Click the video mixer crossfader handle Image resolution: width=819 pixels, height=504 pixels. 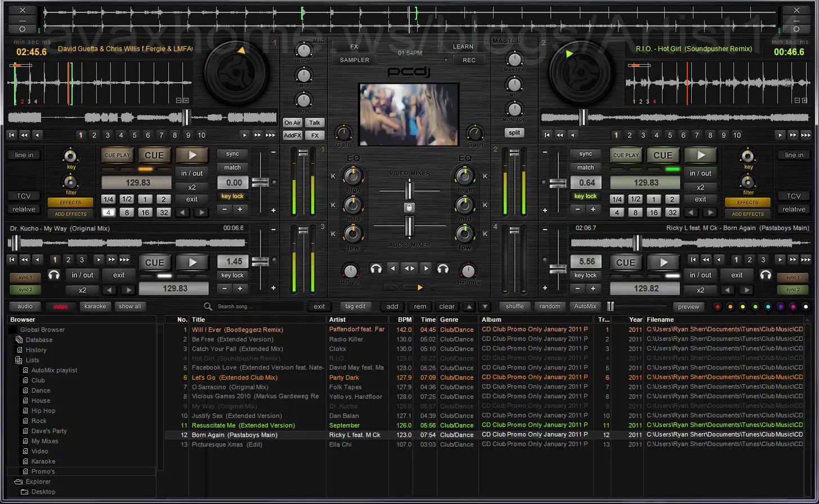[x=409, y=190]
